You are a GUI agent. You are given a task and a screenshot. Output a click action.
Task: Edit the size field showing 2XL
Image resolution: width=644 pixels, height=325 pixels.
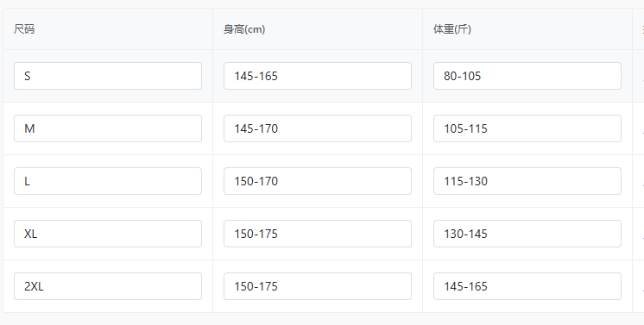tap(108, 286)
